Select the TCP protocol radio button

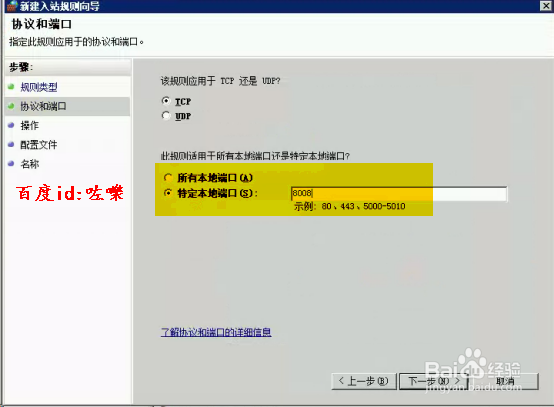[166, 101]
